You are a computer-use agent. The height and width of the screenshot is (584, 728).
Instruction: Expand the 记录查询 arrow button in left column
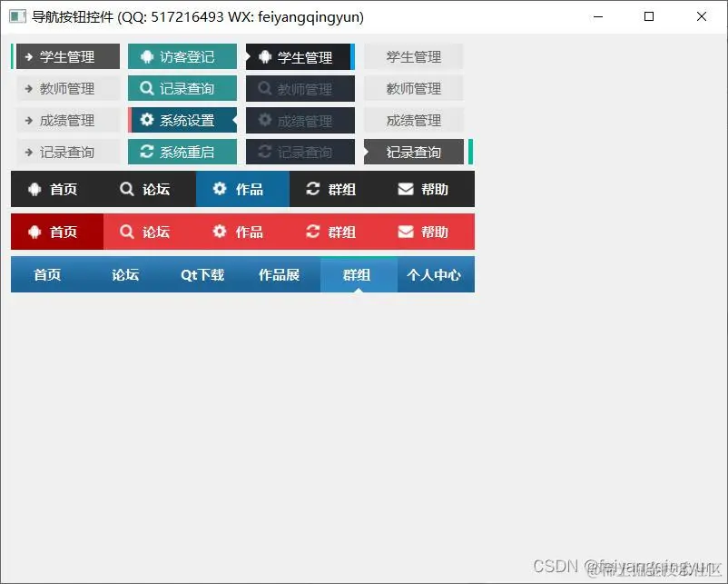65,152
